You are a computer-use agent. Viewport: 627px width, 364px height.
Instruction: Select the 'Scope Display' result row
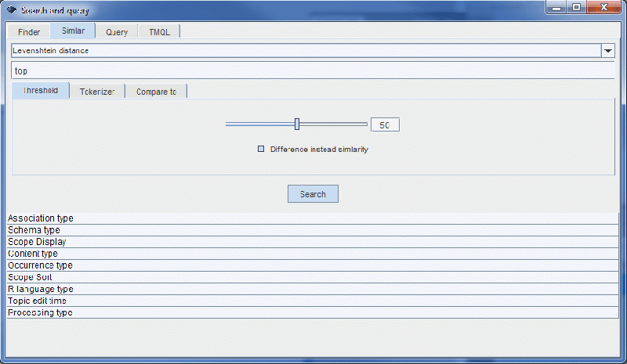coord(313,242)
